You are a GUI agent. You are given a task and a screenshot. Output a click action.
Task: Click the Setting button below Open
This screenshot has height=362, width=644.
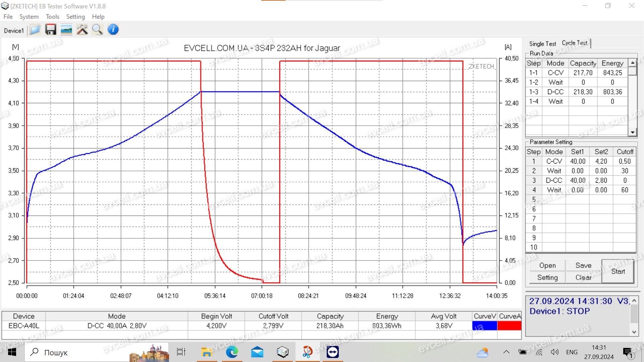547,278
